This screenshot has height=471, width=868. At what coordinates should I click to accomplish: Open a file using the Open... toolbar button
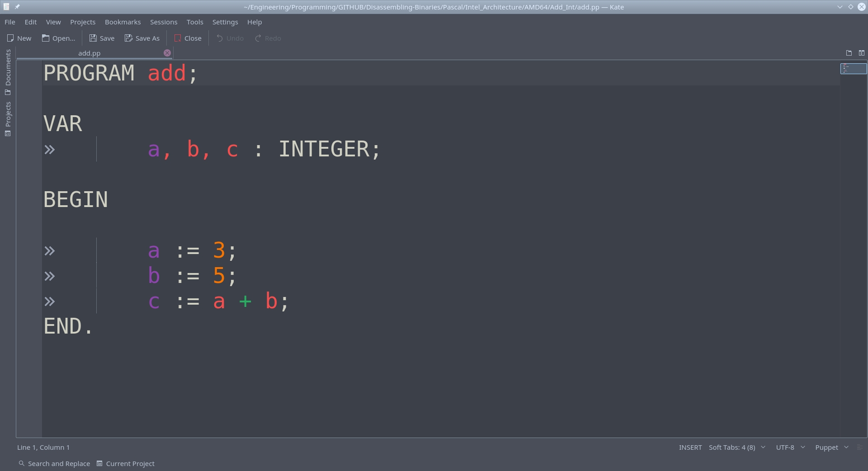(46, 38)
